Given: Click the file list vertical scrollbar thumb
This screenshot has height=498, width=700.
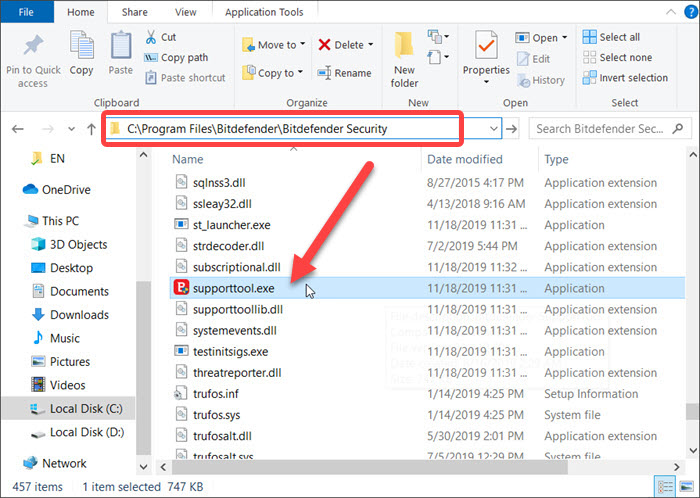Looking at the screenshot, I should (692, 411).
